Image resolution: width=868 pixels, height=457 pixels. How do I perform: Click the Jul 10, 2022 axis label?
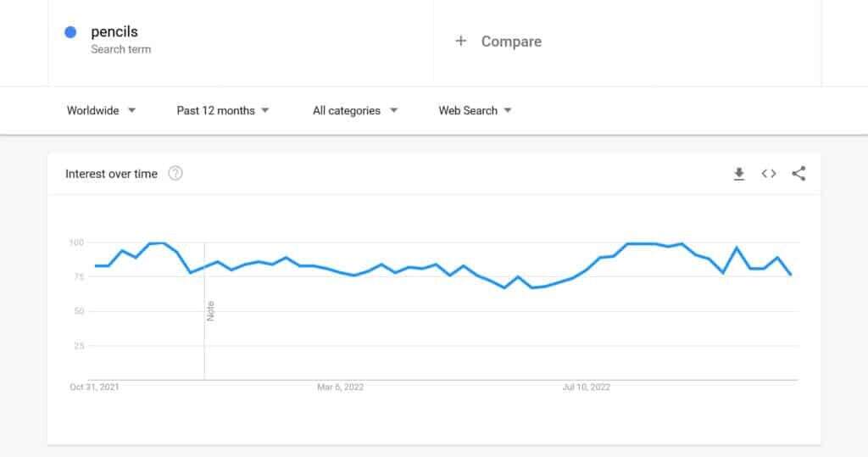[x=587, y=387]
